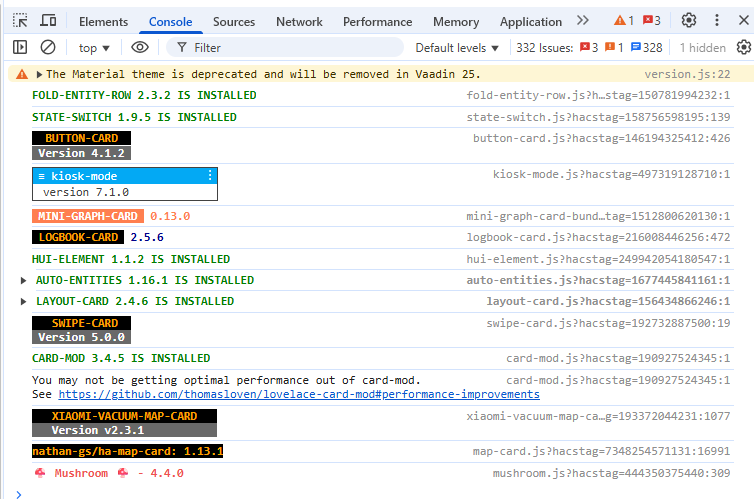Click the SWIPE-CARD banner label
Image resolution: width=754 pixels, height=499 pixels.
click(x=81, y=323)
